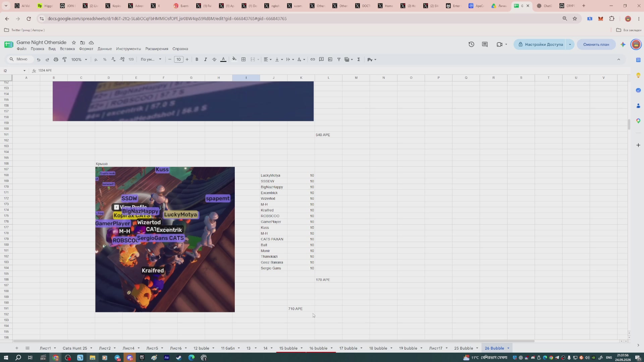The height and width of the screenshot is (362, 644).
Task: Click the add sheet plus button
Action: point(17,348)
